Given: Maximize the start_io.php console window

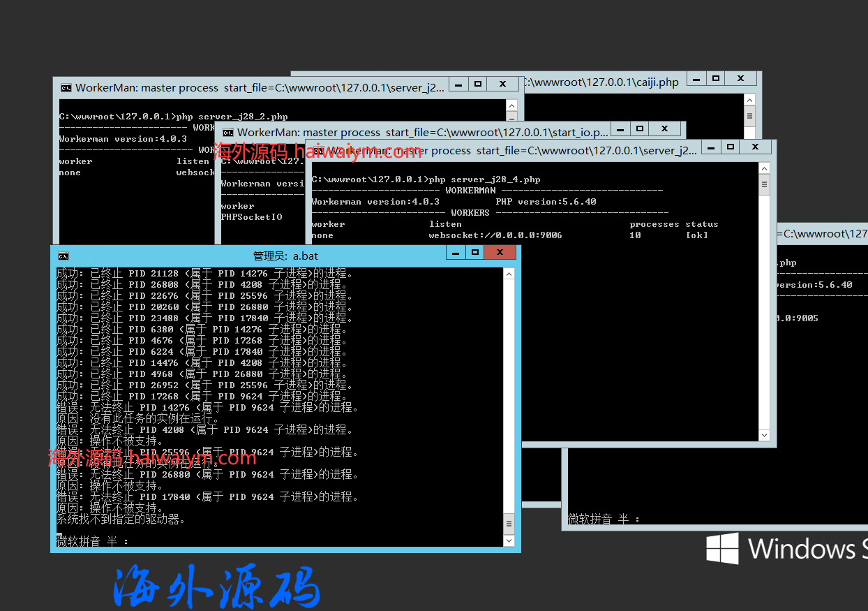Looking at the screenshot, I should (x=640, y=128).
